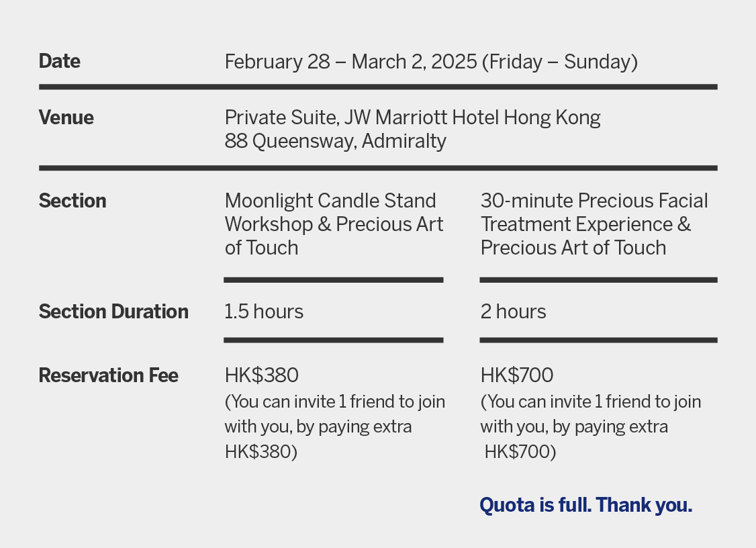Click the blue Quota is full notice

pyautogui.click(x=585, y=506)
